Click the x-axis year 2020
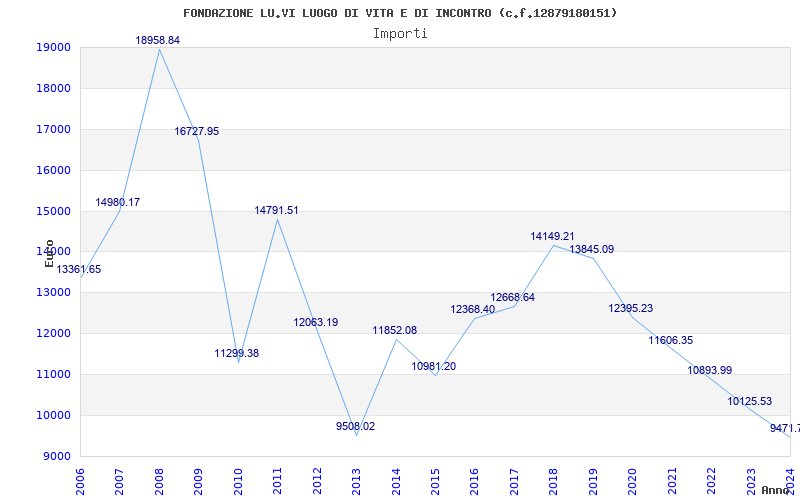The height and width of the screenshot is (500, 800). point(633,481)
